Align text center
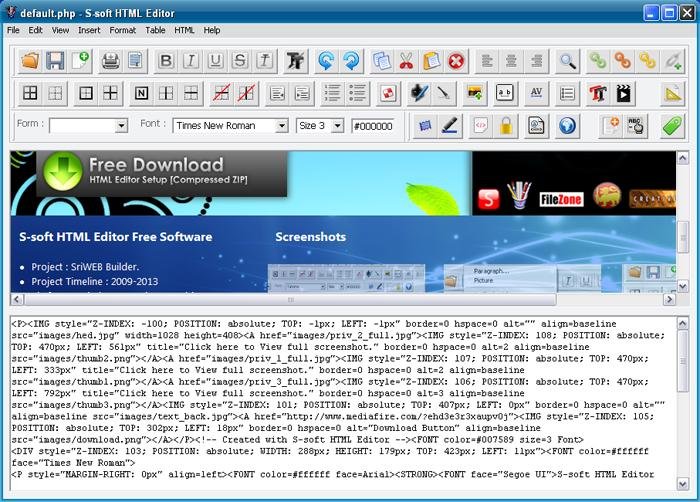This screenshot has height=502, width=700. [x=511, y=60]
